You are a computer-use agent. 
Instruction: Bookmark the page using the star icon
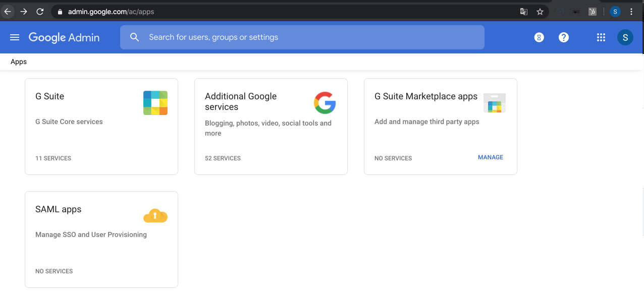tap(540, 11)
